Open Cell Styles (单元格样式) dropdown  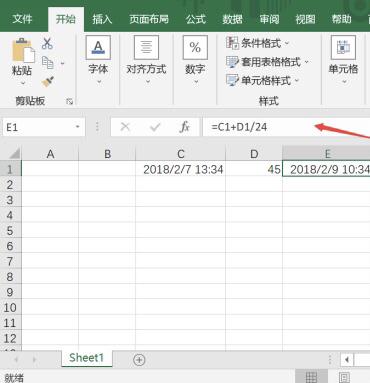(x=263, y=81)
